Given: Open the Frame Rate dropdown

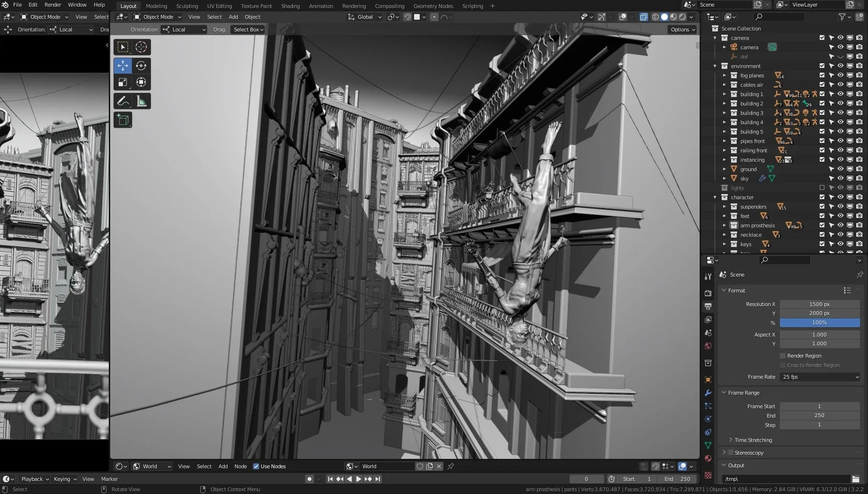Looking at the screenshot, I should [x=820, y=377].
